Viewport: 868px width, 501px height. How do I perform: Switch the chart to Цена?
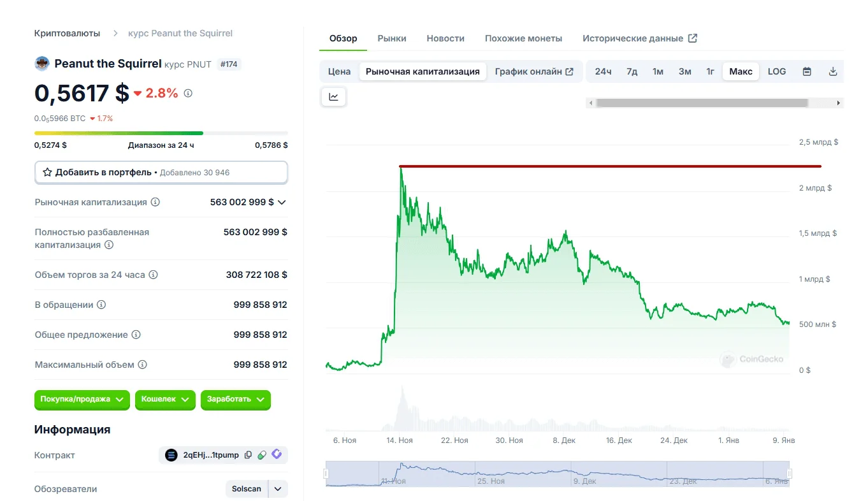coord(339,71)
